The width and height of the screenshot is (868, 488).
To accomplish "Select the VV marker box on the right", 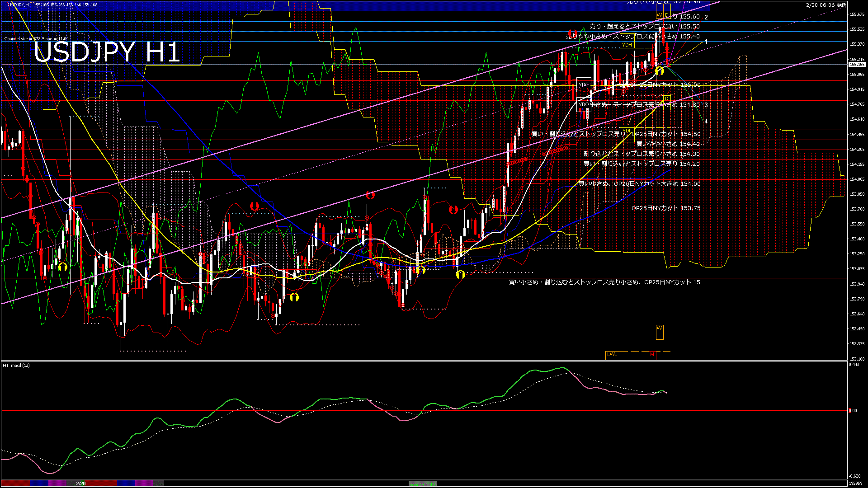I will pyautogui.click(x=660, y=331).
